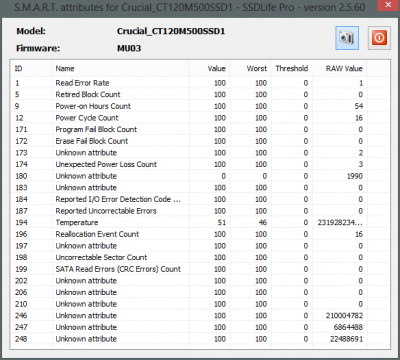Viewport: 400px width, 360px height.
Task: Click the red power exit icon
Action: [379, 38]
